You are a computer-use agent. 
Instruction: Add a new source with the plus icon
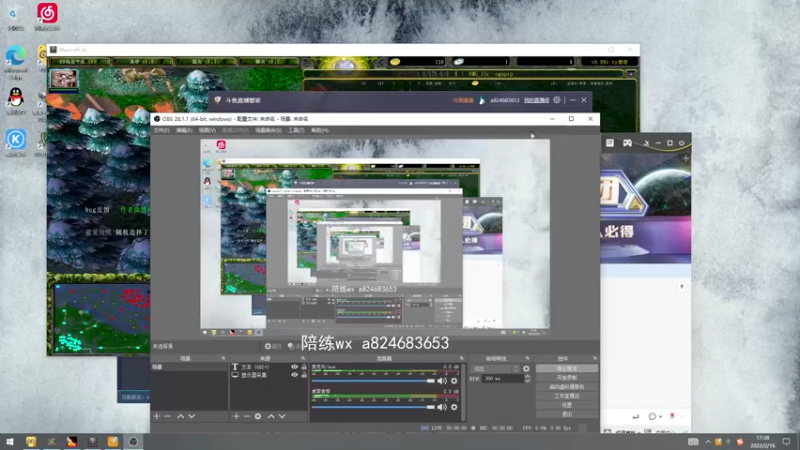(x=236, y=416)
